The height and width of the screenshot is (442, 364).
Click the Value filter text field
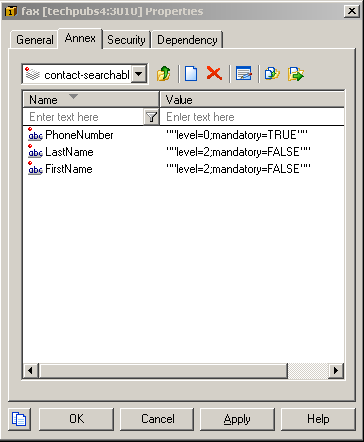(x=252, y=117)
